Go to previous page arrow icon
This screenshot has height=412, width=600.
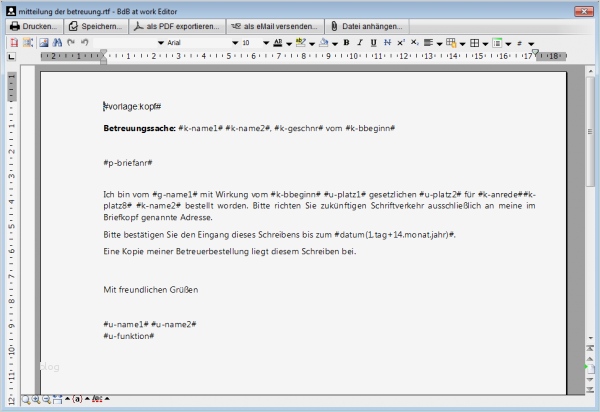(x=590, y=358)
